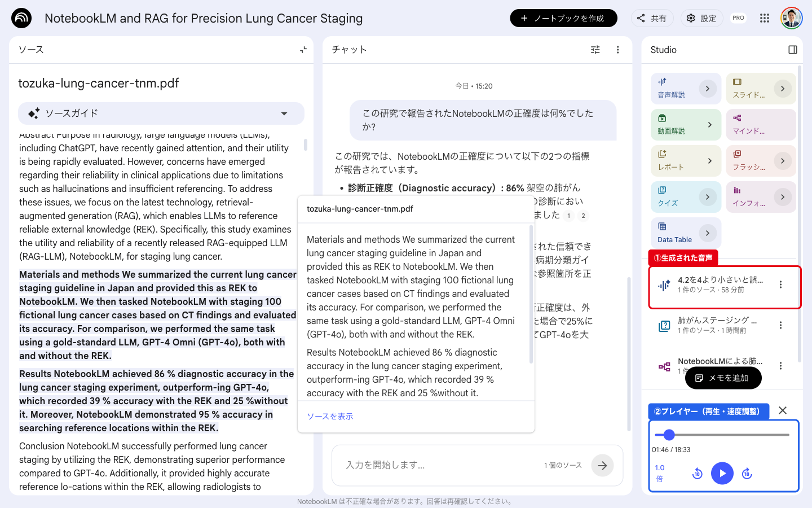812x508 pixels.
Task: Click citation marker 1
Action: (x=569, y=216)
